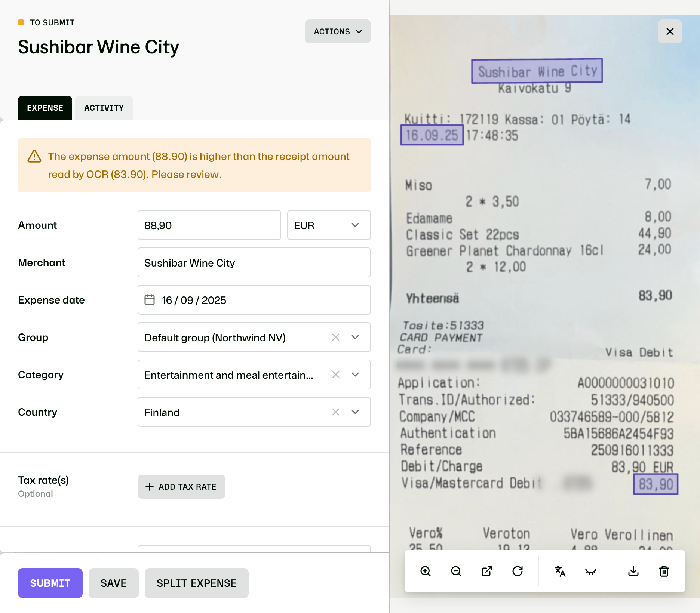Hide OCR highlights with closed-eye icon
Viewport: 700px width, 613px height.
[x=590, y=571]
